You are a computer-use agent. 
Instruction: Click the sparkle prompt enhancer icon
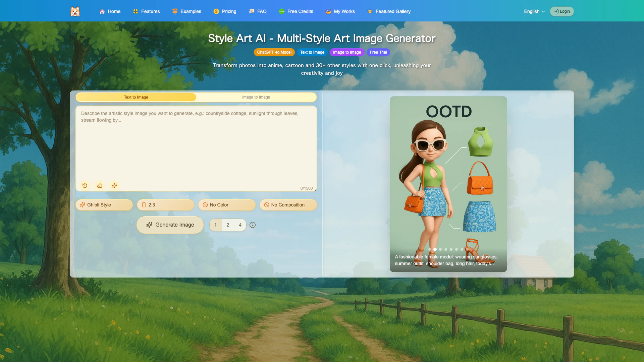pos(114,186)
